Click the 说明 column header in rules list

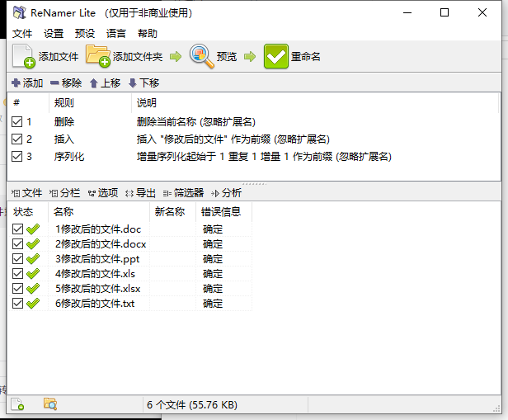[x=315, y=103]
